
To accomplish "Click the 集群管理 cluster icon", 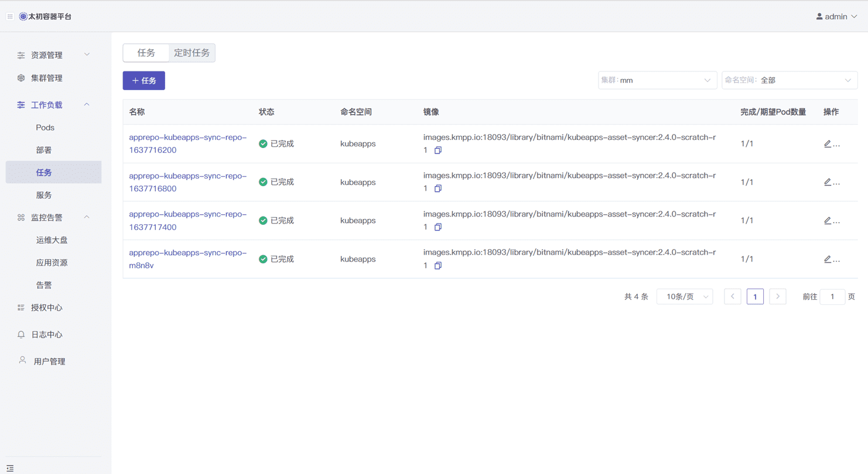I will (x=21, y=78).
